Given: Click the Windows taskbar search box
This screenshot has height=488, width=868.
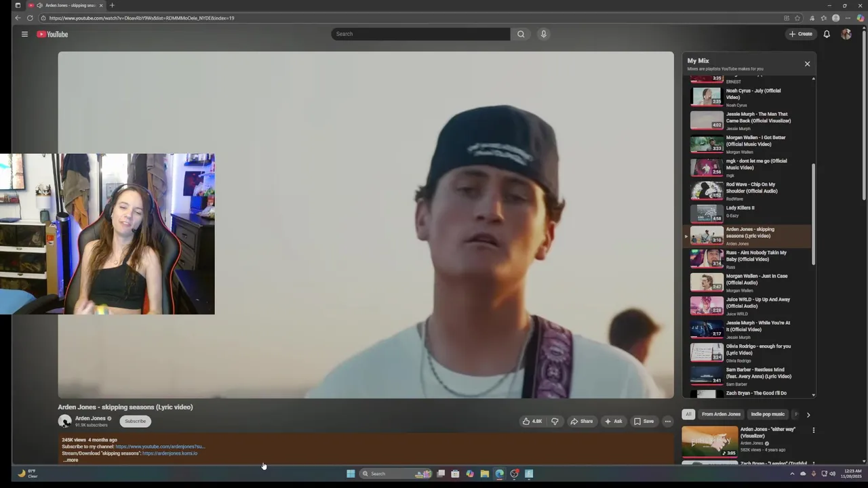Looking at the screenshot, I should point(396,474).
